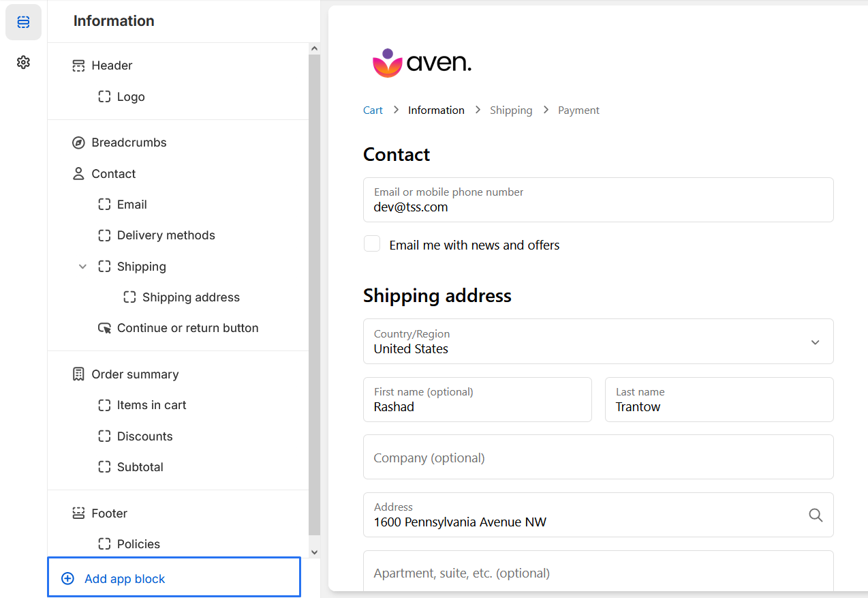Click the Footer section icon
This screenshot has height=598, width=868.
(x=78, y=513)
